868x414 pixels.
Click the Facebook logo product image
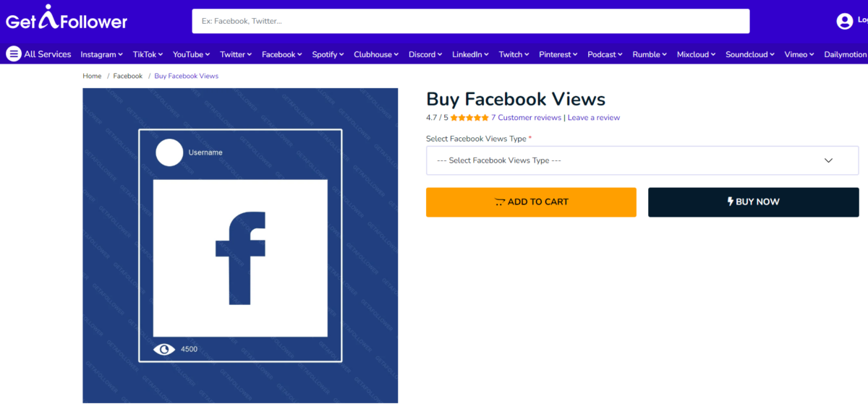click(240, 246)
